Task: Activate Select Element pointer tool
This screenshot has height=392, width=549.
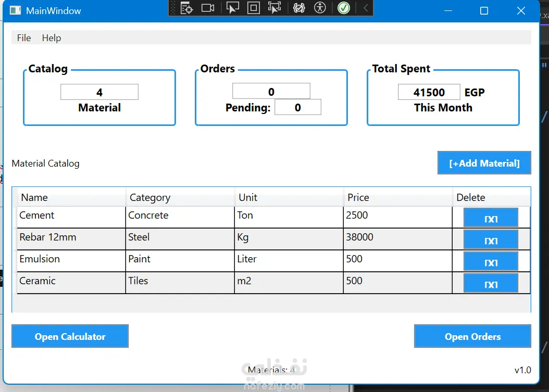Action: pyautogui.click(x=232, y=8)
